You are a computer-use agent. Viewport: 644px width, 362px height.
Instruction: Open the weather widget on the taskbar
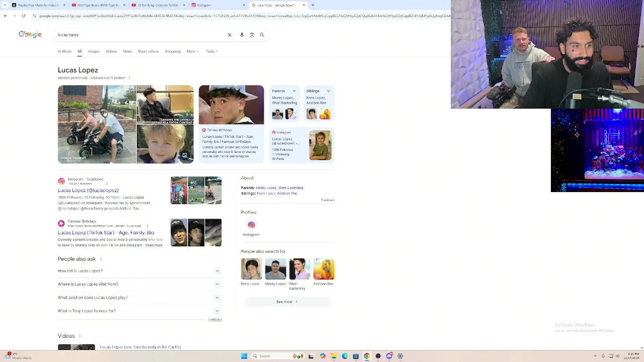(18, 356)
